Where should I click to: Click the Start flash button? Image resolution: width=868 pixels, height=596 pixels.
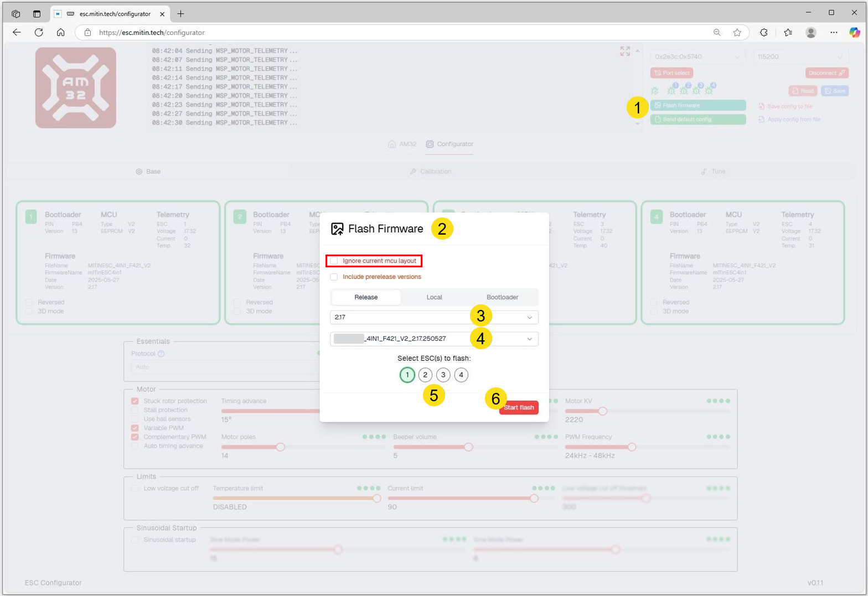coord(519,407)
